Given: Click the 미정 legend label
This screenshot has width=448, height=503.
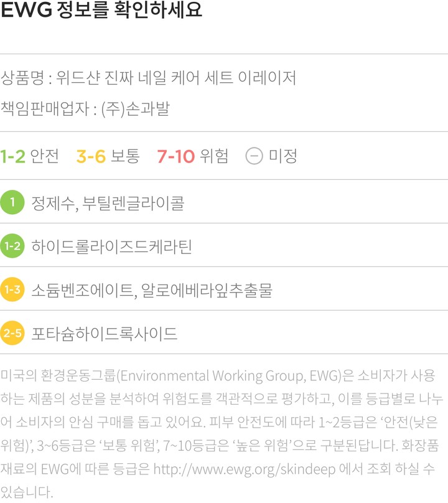Looking at the screenshot, I should click(282, 156).
